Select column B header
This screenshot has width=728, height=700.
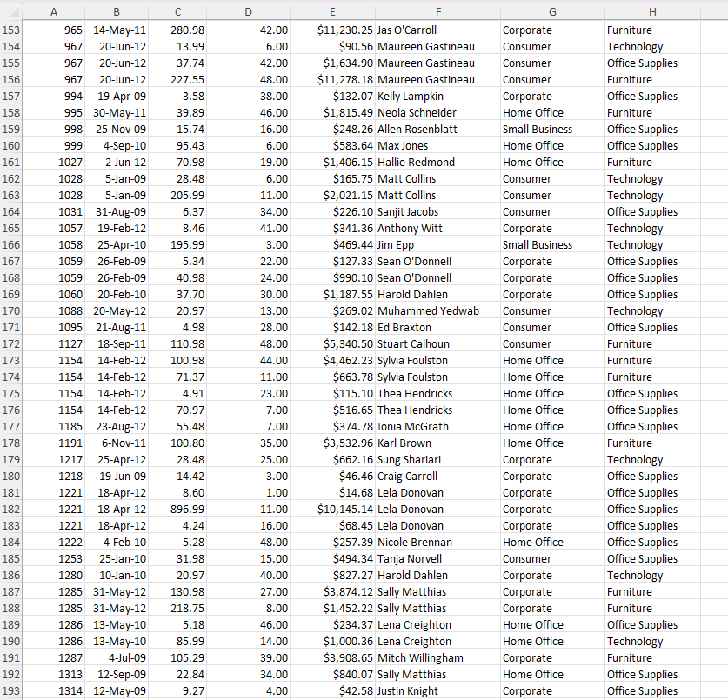click(116, 12)
